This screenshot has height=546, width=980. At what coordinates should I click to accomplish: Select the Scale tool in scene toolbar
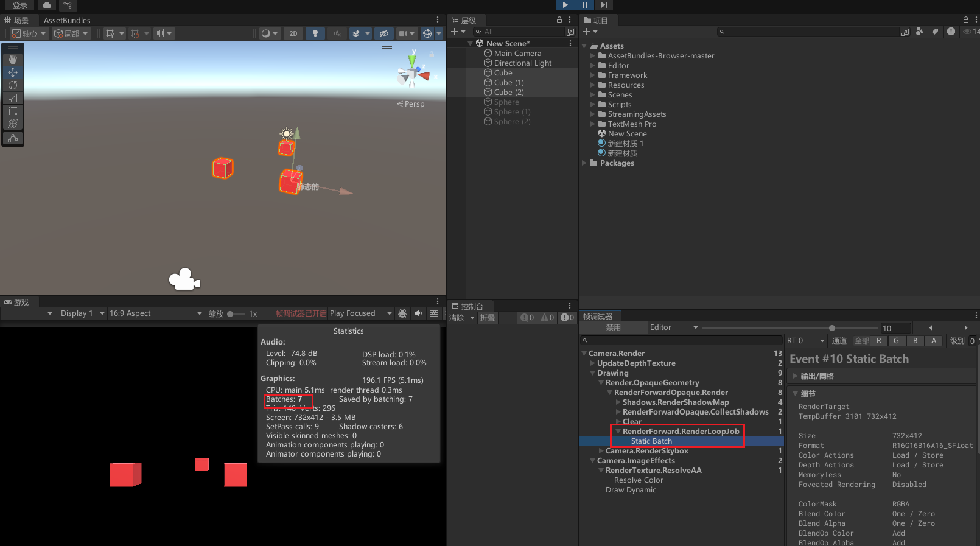tap(12, 98)
